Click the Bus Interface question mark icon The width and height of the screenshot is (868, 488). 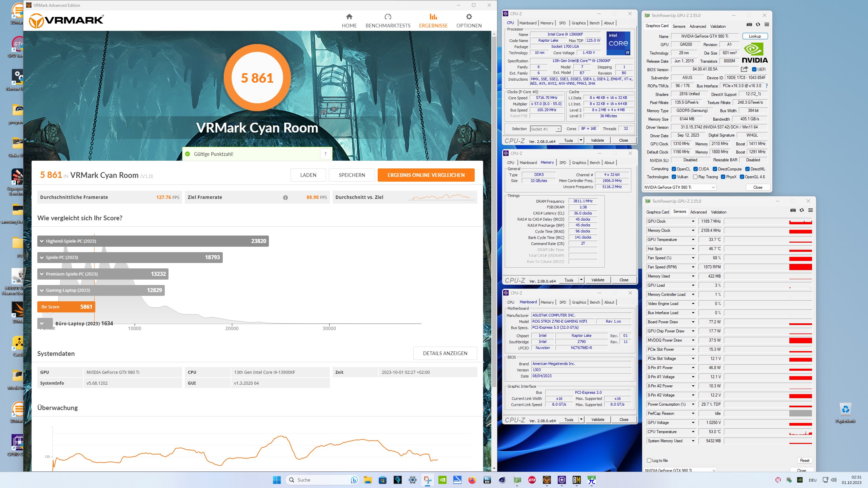tap(766, 86)
